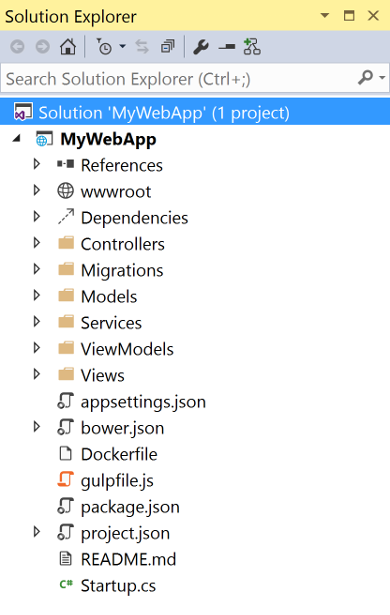Click the Collapse All icon
Screen dimensions: 390x615
[168, 47]
